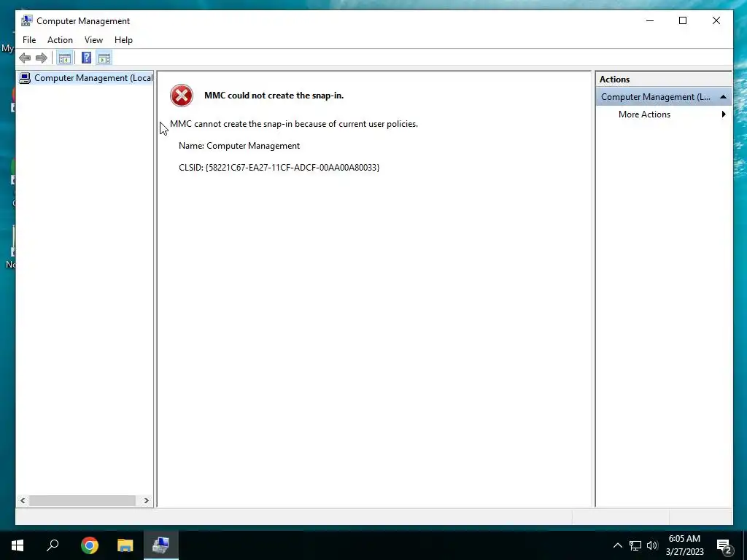Open the Windows Start menu
747x560 pixels.
(x=18, y=545)
